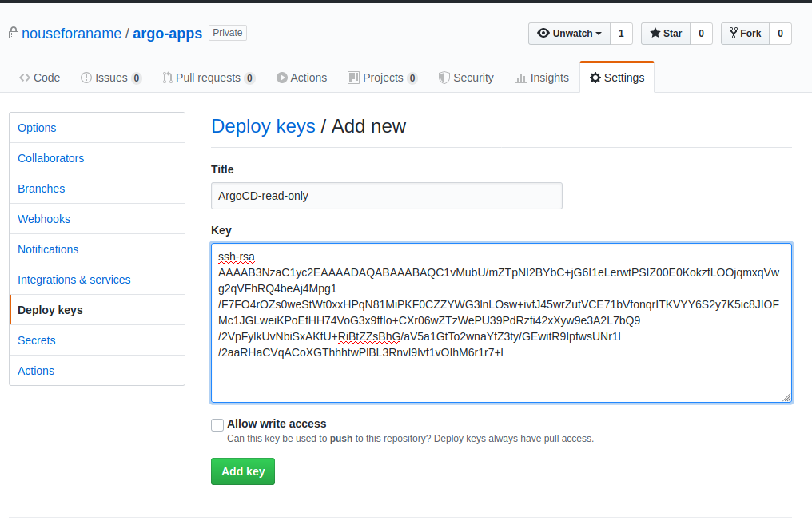Click the fork icon on Fork button

point(734,33)
